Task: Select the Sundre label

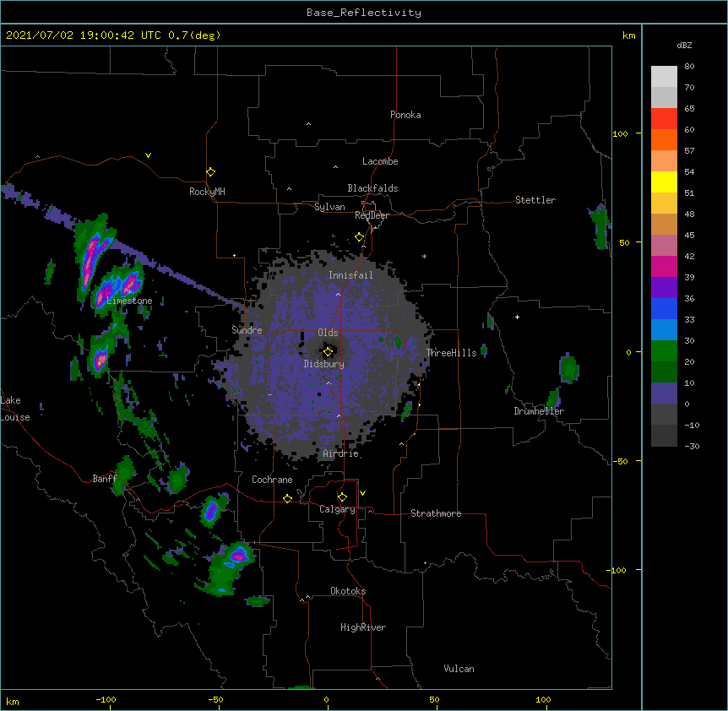Action: (247, 330)
